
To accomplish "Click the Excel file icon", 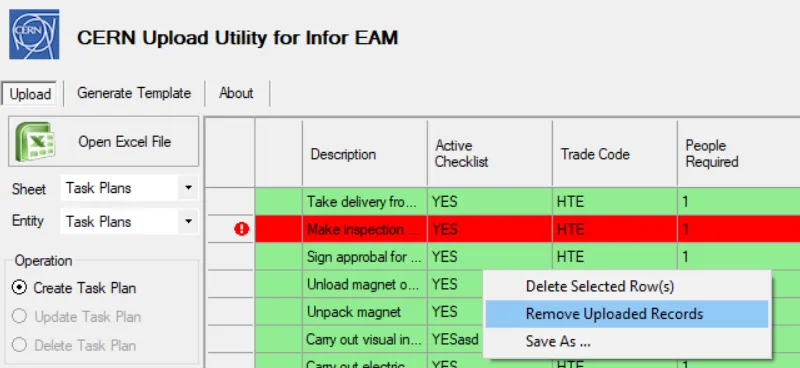I will pyautogui.click(x=35, y=141).
